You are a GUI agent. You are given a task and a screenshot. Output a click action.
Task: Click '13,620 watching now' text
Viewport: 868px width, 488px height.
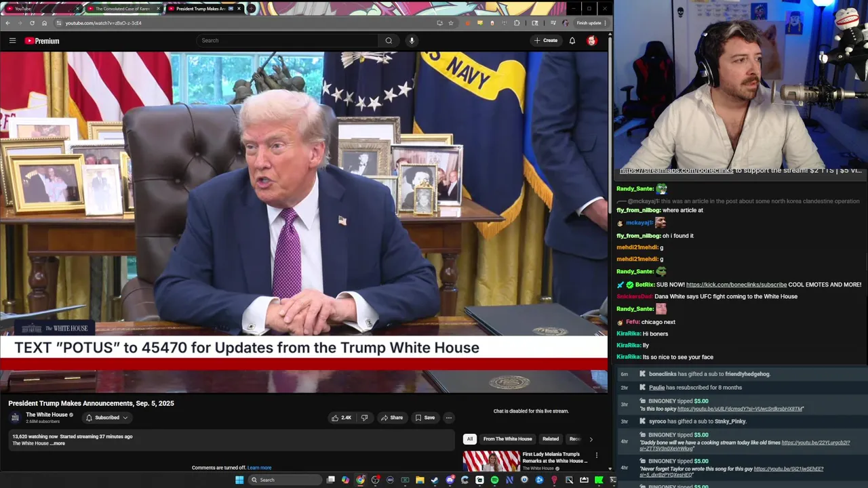click(35, 436)
